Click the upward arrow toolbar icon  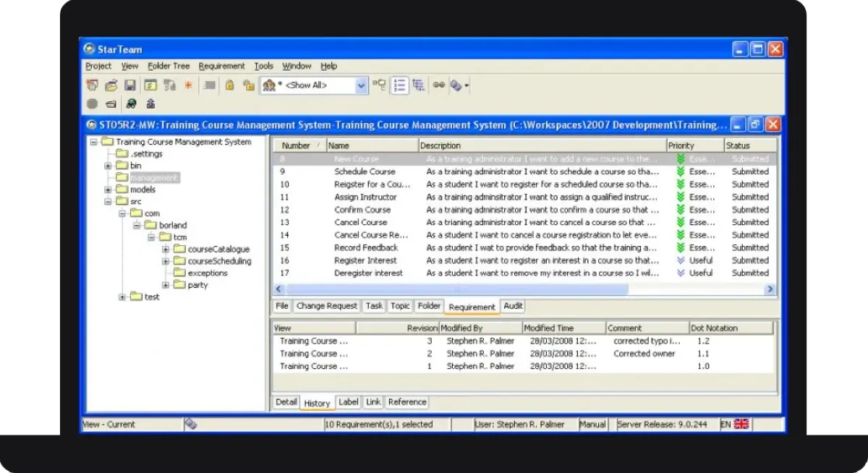(150, 103)
